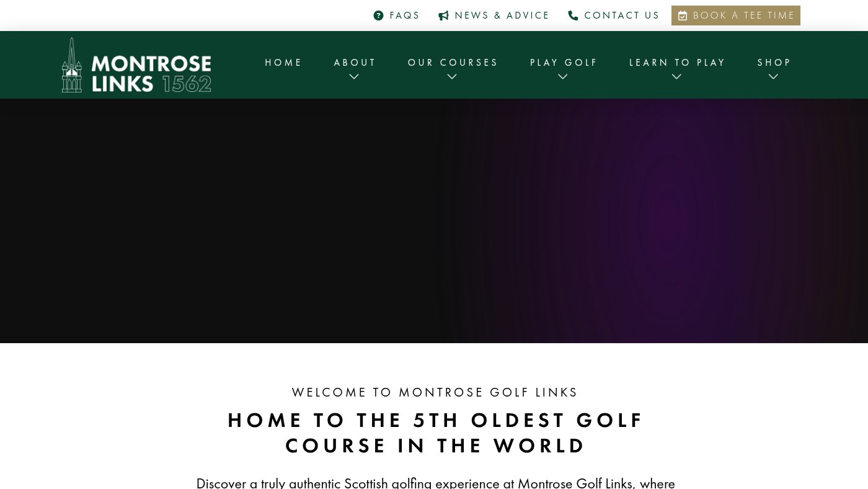Screen dimensions: 868x489
Task: Open the Contact Us link
Action: coord(614,16)
